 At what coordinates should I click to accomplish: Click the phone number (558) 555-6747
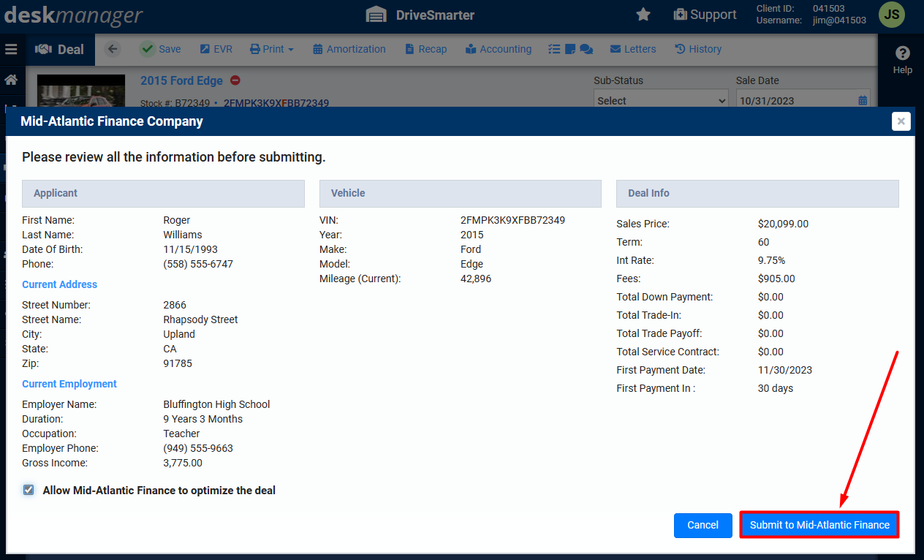198,264
